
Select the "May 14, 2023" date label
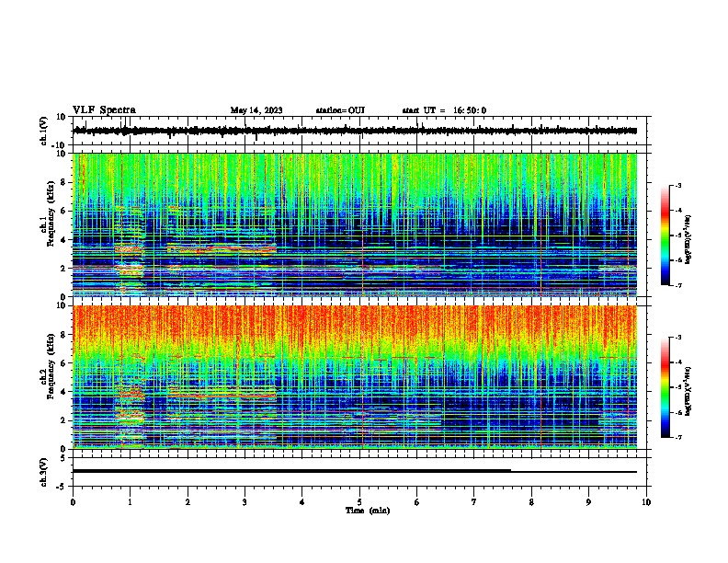click(x=256, y=110)
